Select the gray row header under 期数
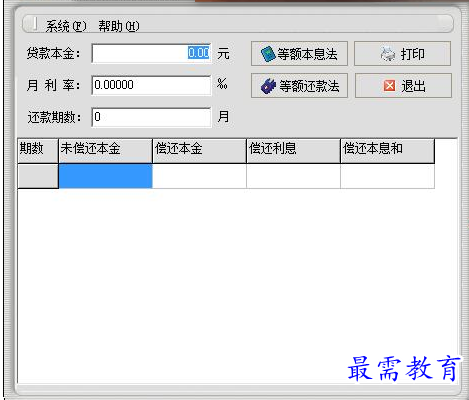Screen dimensions: 469x400 click(x=38, y=176)
